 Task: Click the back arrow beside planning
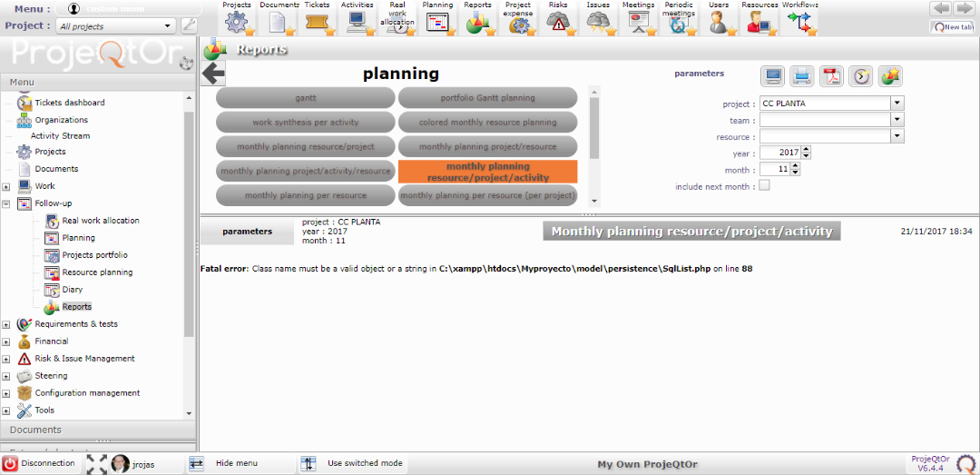[213, 74]
